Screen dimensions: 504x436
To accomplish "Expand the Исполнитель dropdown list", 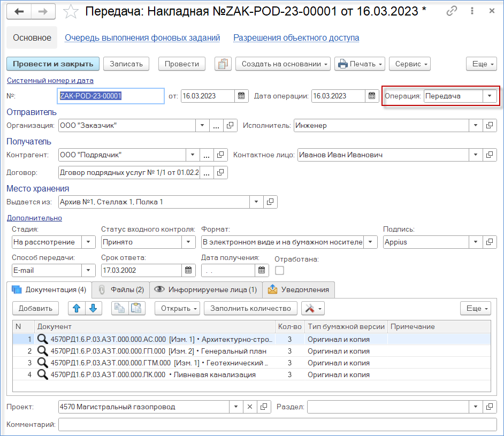I will [476, 125].
